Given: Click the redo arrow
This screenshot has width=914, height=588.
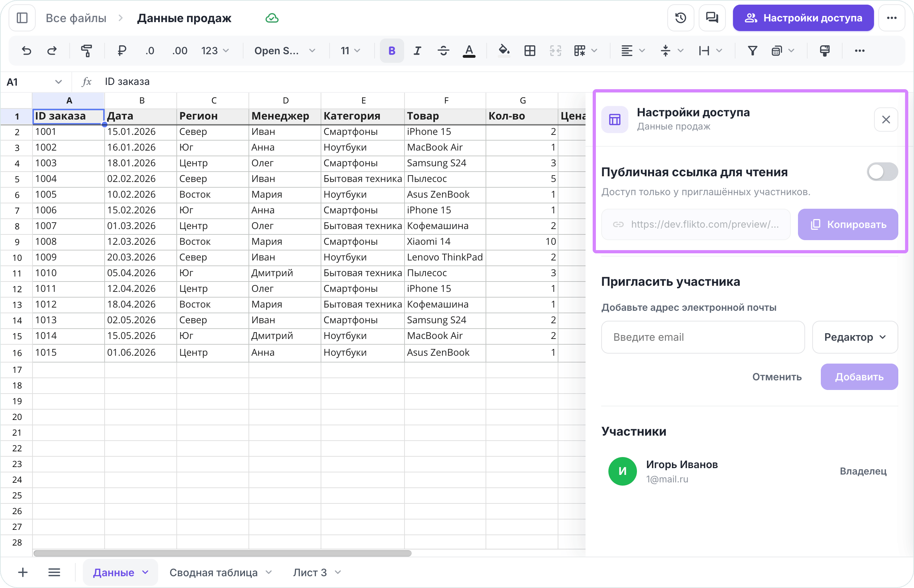Looking at the screenshot, I should click(52, 51).
